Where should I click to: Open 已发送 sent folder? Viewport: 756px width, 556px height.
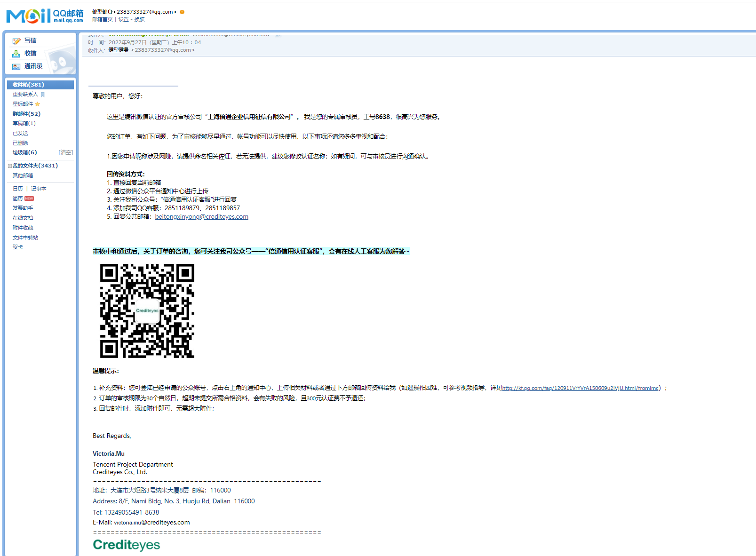coord(20,133)
